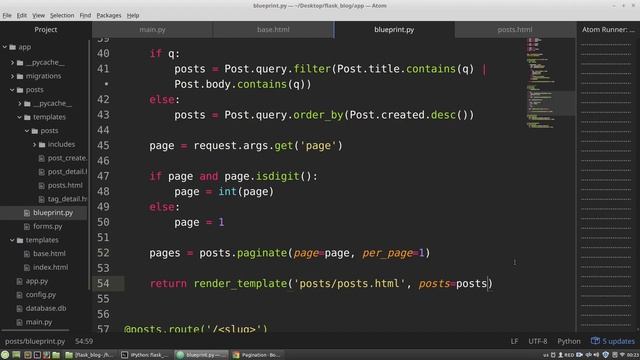The height and width of the screenshot is (360, 640).
Task: Click the shield icon in system tray
Action: 606,355
